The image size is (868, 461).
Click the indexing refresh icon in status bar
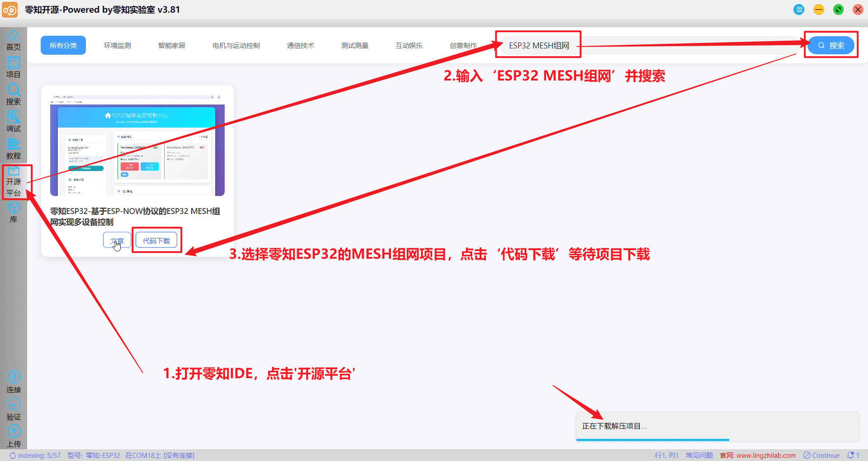pyautogui.click(x=13, y=456)
